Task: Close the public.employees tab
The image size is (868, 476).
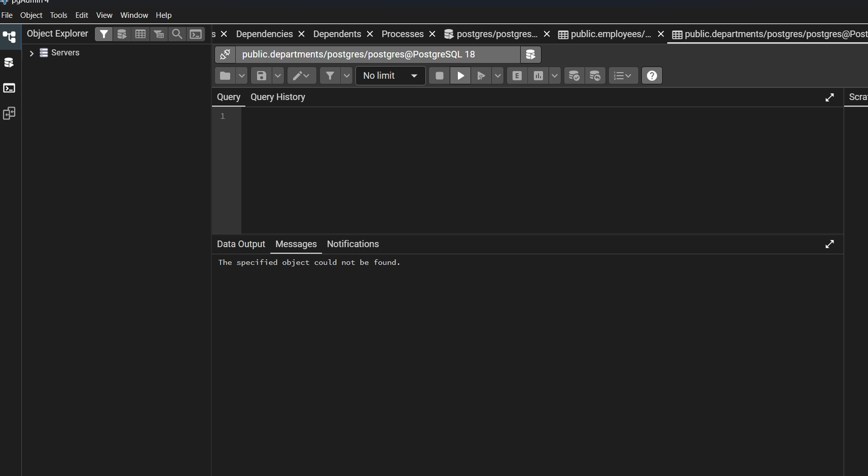Action: pyautogui.click(x=661, y=34)
